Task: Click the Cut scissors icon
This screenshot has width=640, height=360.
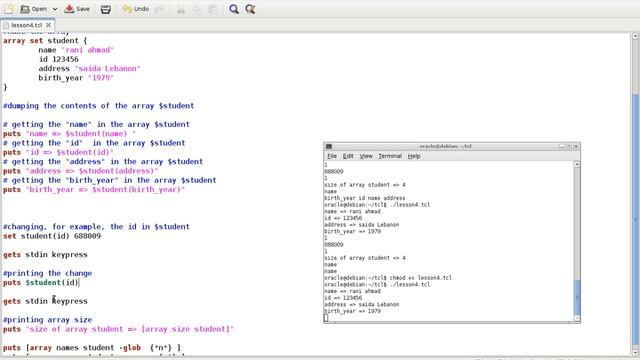Action: click(181, 9)
